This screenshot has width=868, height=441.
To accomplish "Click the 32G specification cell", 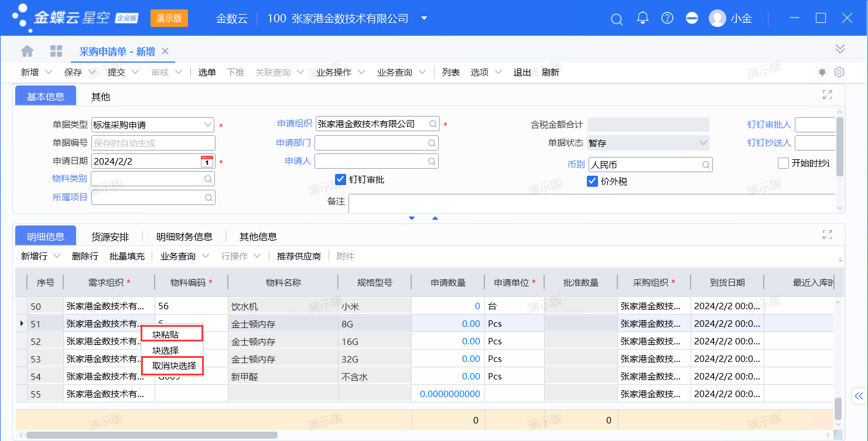I will 375,359.
